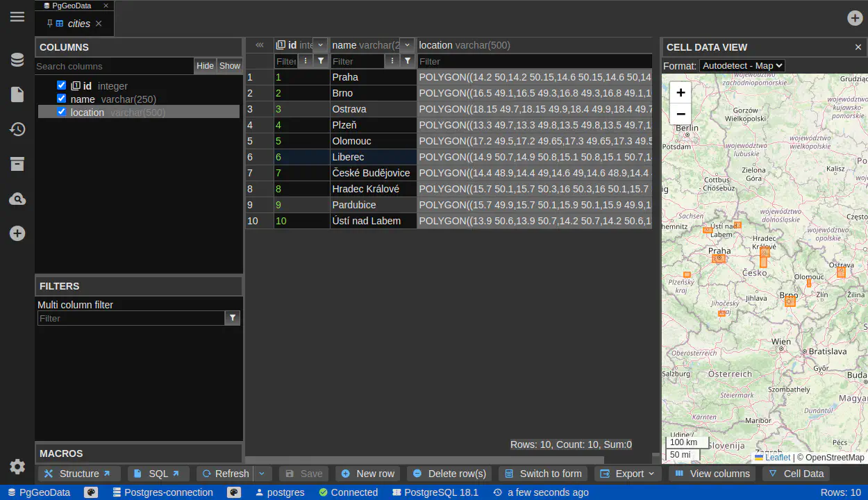Click the Switch to form button

tap(543, 474)
